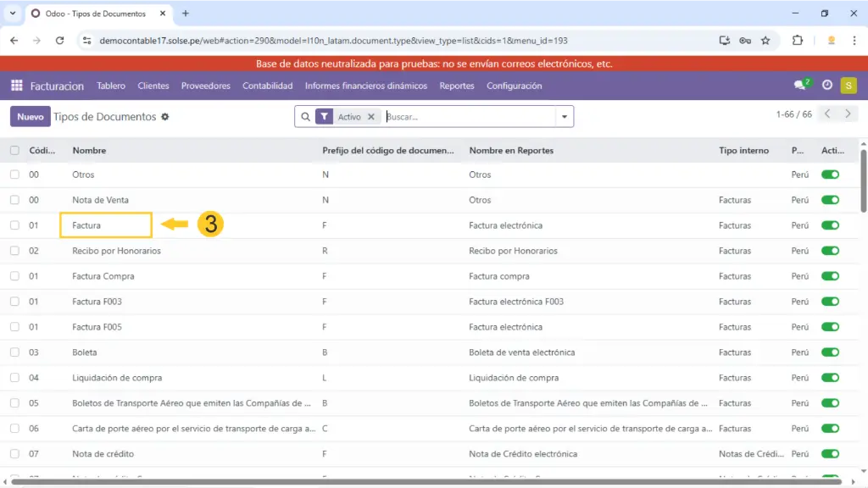This screenshot has height=488, width=868.
Task: Open the Factura document type record
Action: pos(87,225)
